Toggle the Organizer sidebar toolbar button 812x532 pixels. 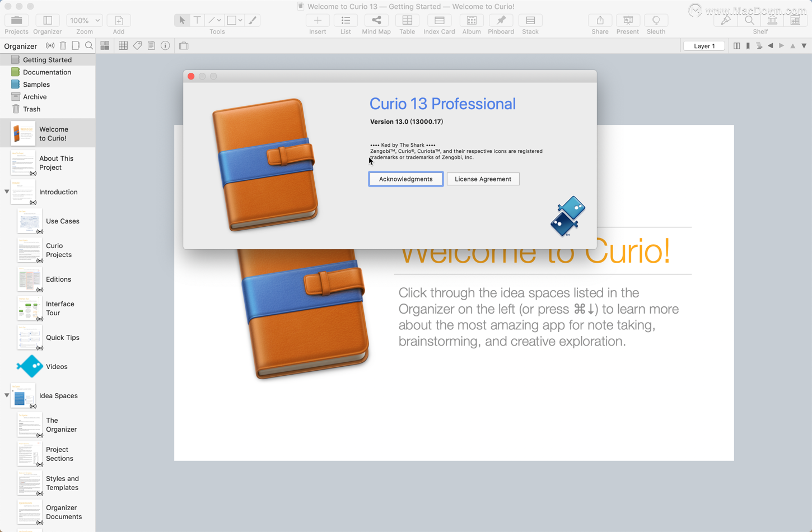click(48, 21)
